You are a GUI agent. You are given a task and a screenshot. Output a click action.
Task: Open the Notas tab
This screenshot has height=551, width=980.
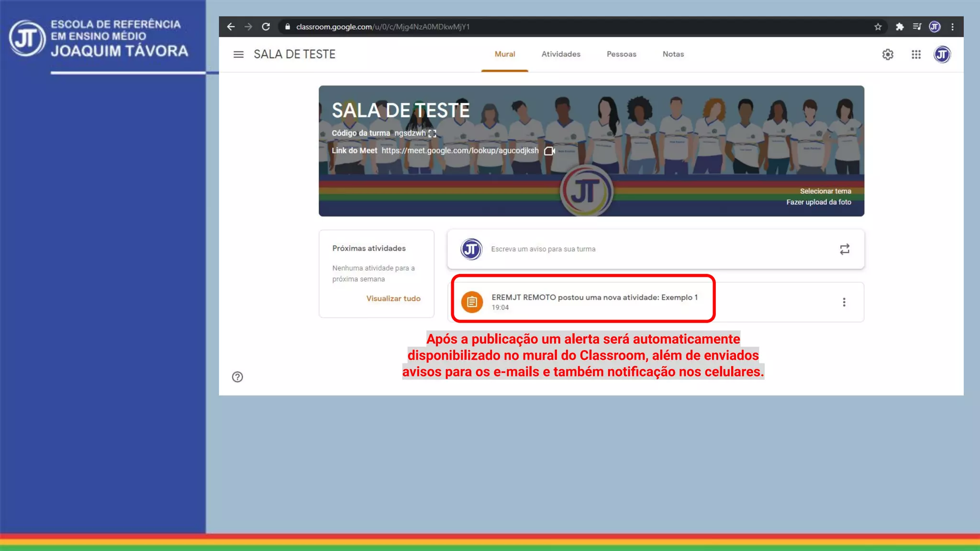pyautogui.click(x=673, y=55)
